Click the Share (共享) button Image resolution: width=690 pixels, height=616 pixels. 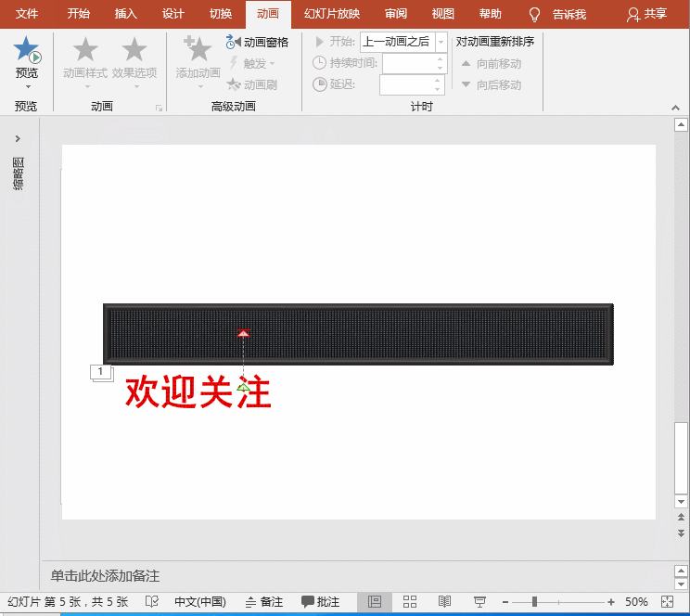pos(646,14)
